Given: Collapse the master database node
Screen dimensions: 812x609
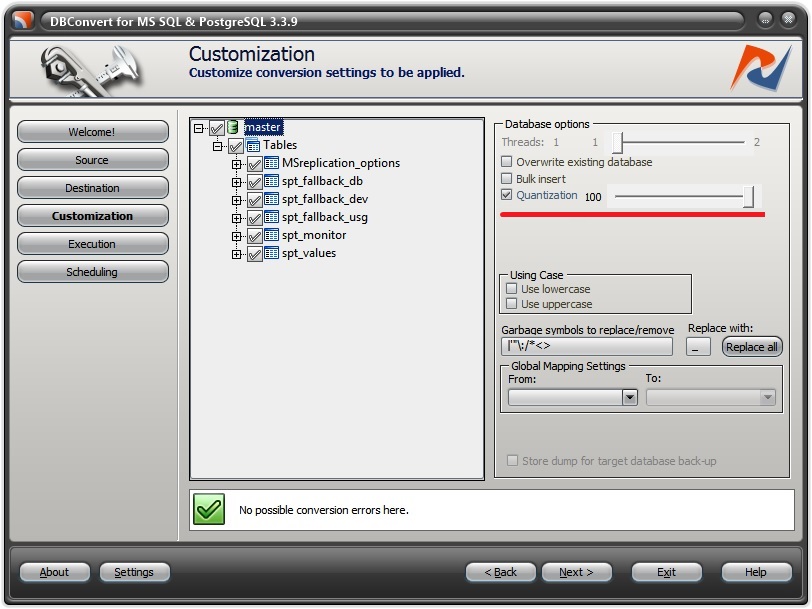Looking at the screenshot, I should [198, 128].
